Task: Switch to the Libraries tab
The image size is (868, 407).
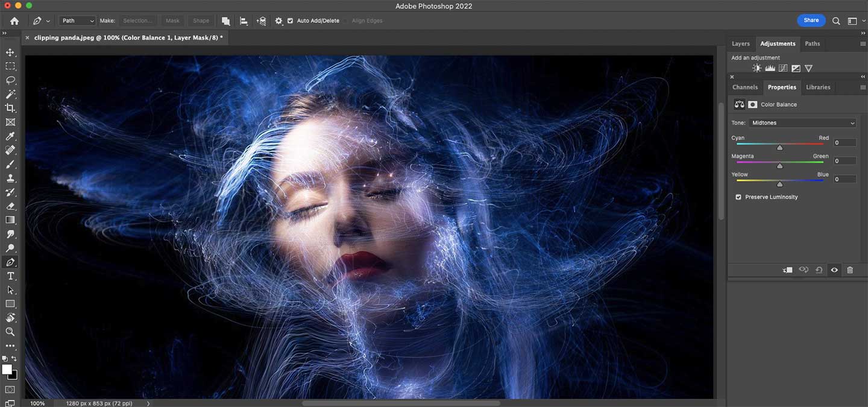Action: pyautogui.click(x=818, y=87)
